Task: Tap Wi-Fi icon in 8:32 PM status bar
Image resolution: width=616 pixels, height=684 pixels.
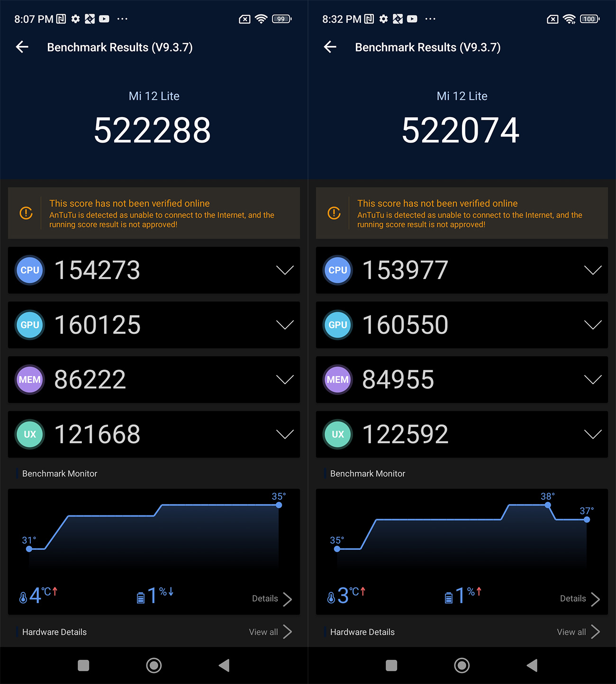Action: (569, 19)
